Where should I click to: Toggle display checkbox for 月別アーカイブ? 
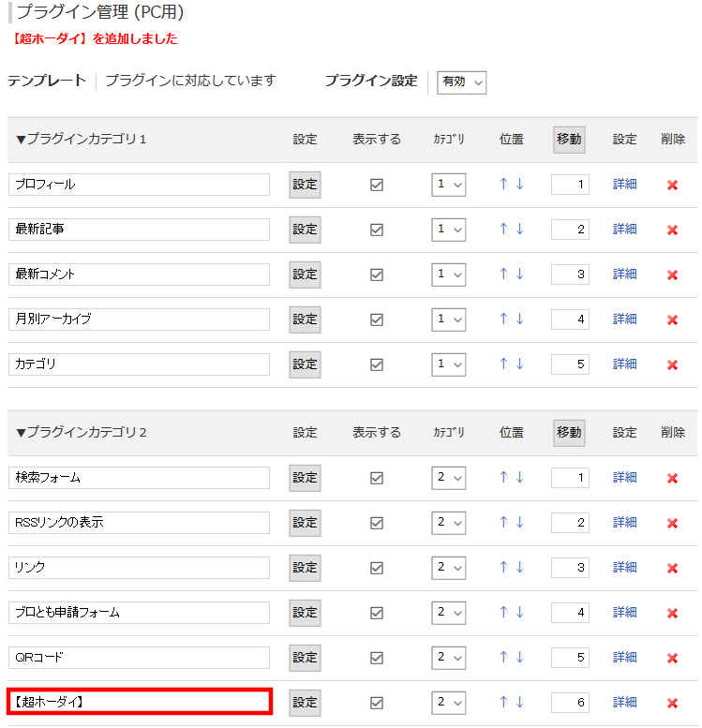pos(377,319)
